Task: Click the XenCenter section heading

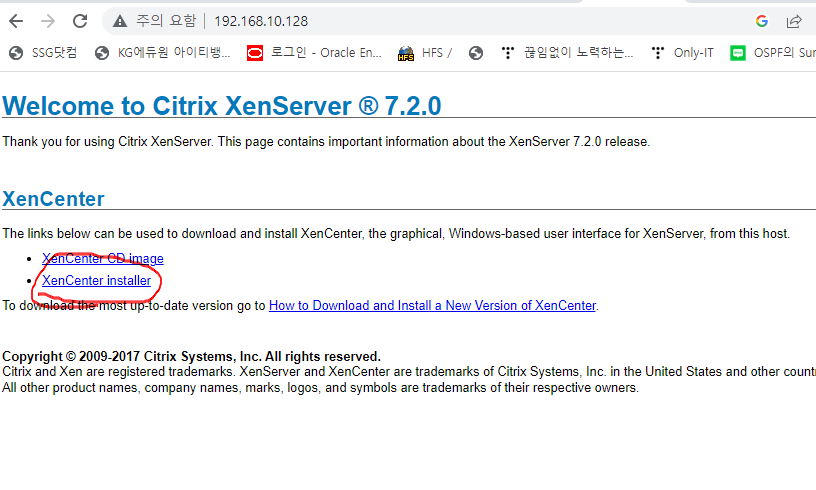Action: click(x=53, y=199)
